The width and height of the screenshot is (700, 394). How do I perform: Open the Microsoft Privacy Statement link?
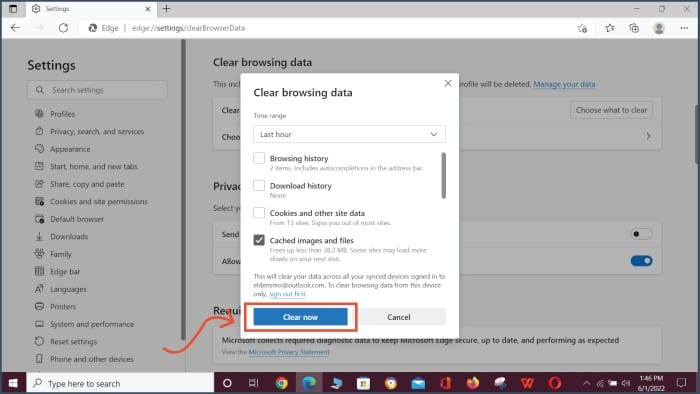point(289,352)
